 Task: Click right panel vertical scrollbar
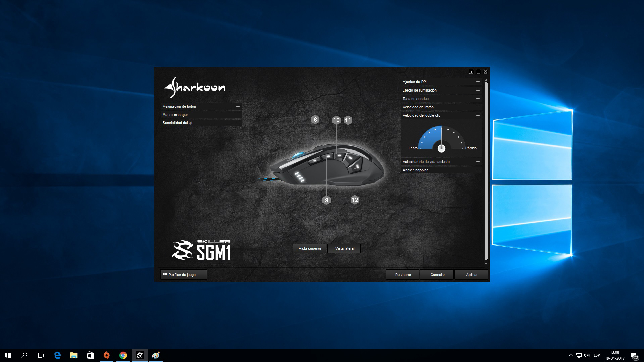(486, 171)
